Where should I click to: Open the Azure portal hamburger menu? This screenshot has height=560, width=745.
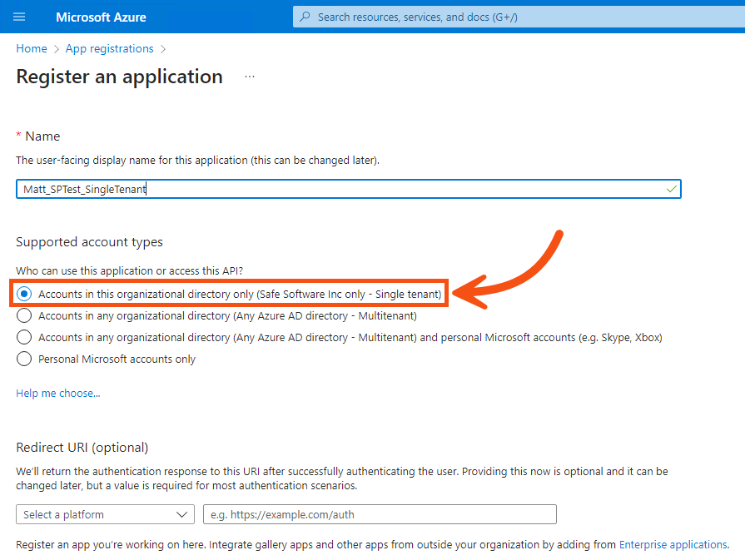click(x=19, y=17)
